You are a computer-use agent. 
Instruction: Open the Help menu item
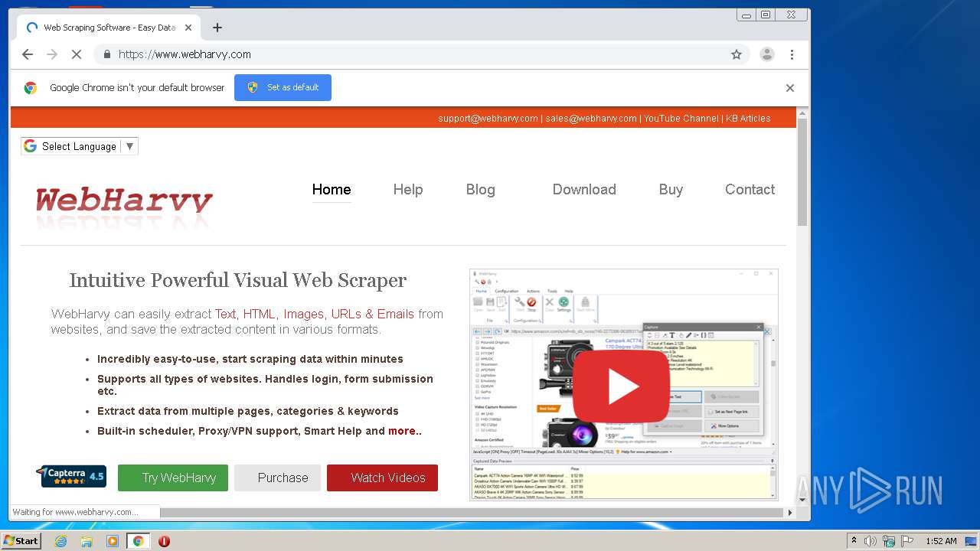tap(408, 190)
